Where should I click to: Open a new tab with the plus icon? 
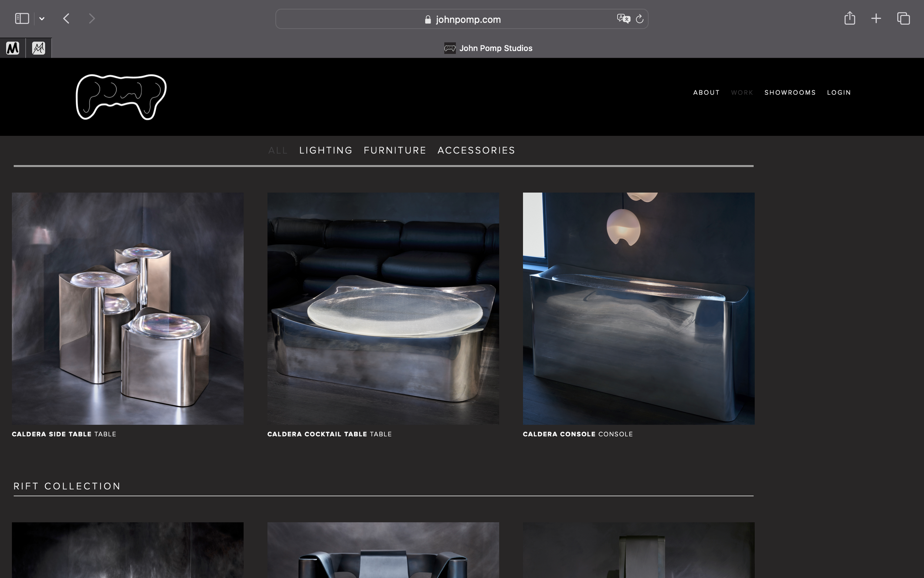tap(876, 18)
